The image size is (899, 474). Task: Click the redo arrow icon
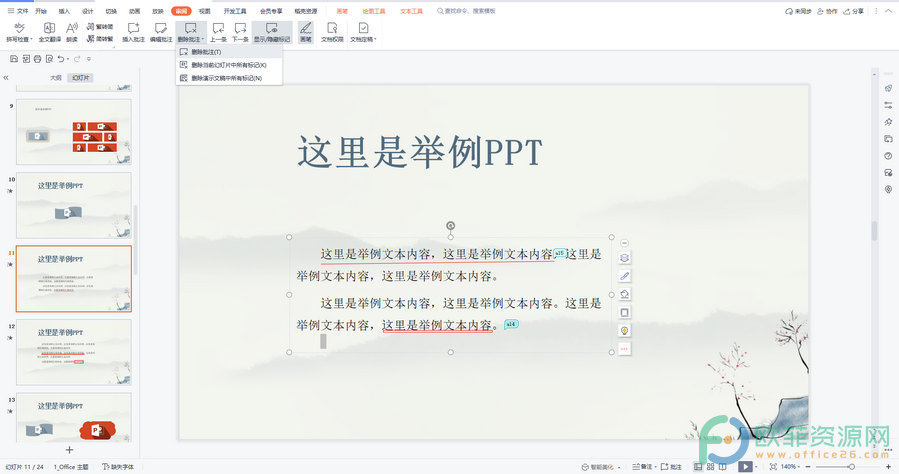[77, 58]
